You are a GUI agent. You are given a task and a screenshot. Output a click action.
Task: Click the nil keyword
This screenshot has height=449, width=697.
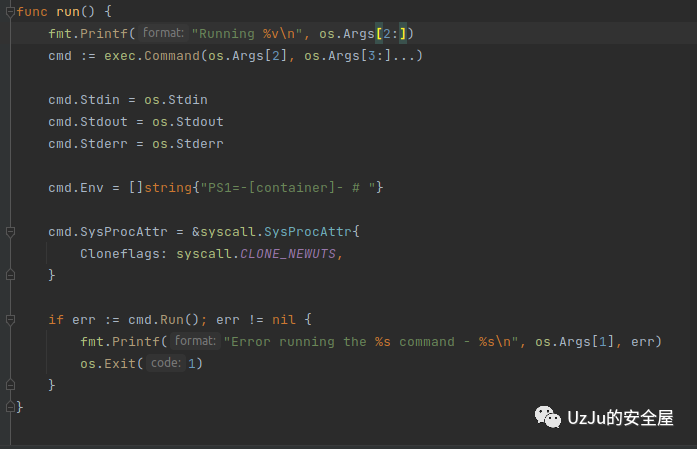tap(284, 320)
